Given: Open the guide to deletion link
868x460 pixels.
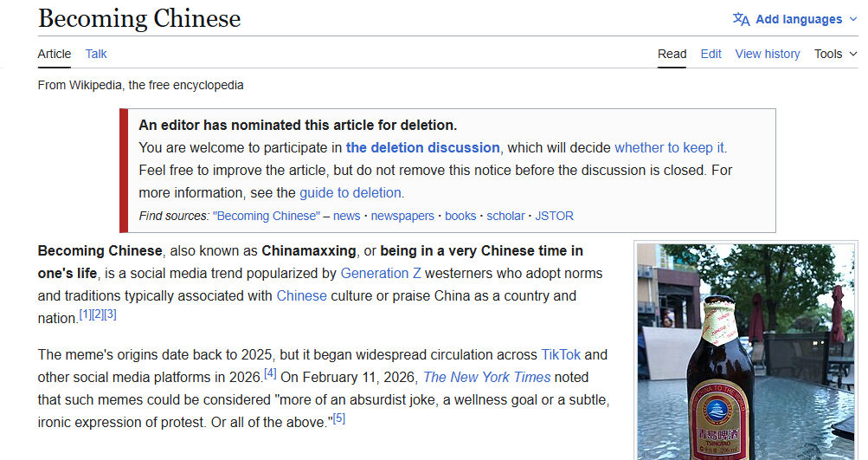Looking at the screenshot, I should 350,192.
